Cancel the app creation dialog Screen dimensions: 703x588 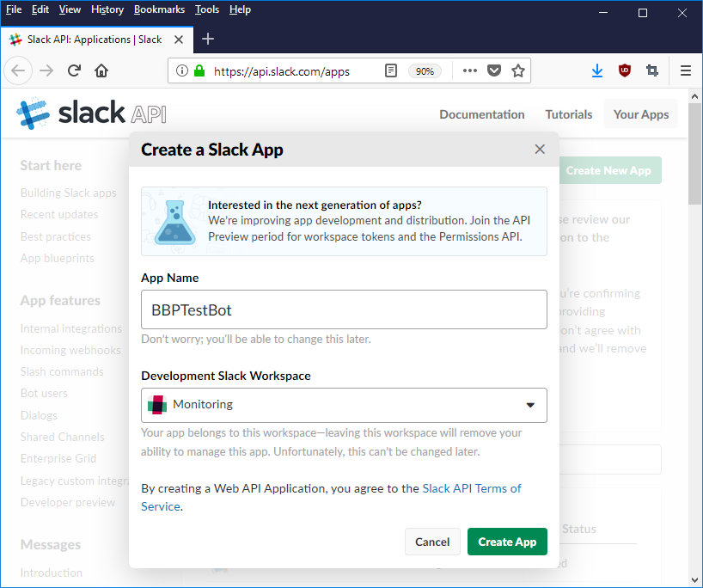pyautogui.click(x=432, y=542)
